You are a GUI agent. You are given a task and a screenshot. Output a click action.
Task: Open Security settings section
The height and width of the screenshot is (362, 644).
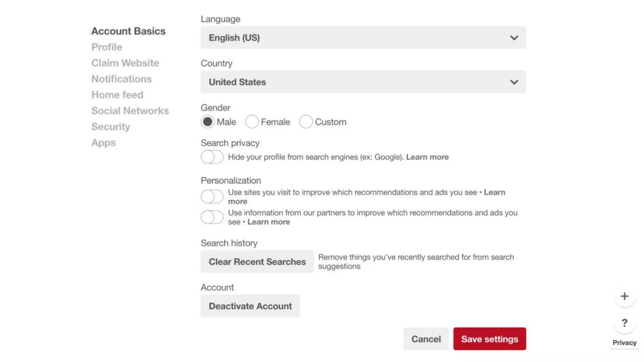(x=111, y=127)
